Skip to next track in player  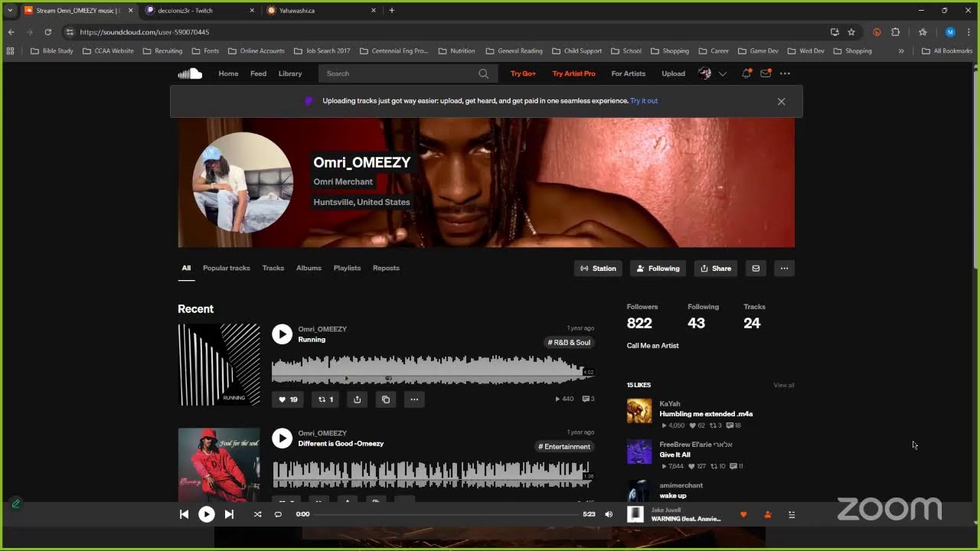229,514
